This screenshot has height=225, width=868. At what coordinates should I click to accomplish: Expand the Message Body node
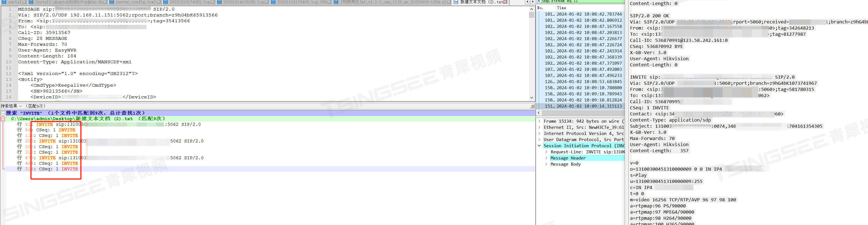[x=546, y=164]
